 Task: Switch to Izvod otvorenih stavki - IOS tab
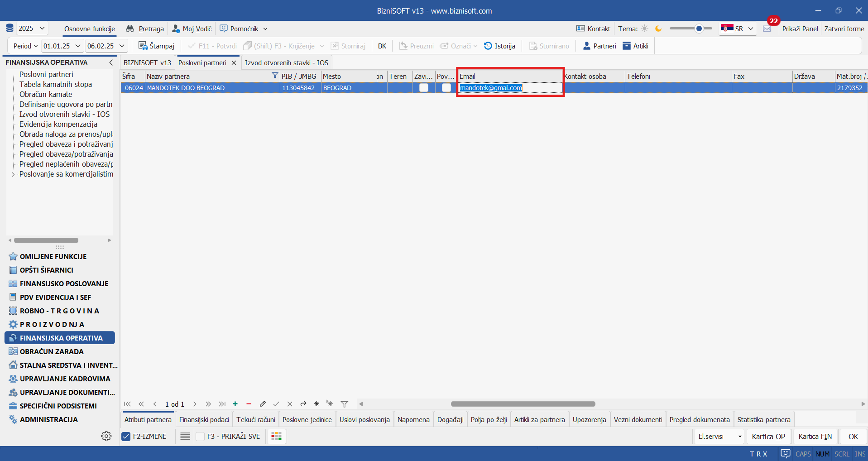pos(286,62)
